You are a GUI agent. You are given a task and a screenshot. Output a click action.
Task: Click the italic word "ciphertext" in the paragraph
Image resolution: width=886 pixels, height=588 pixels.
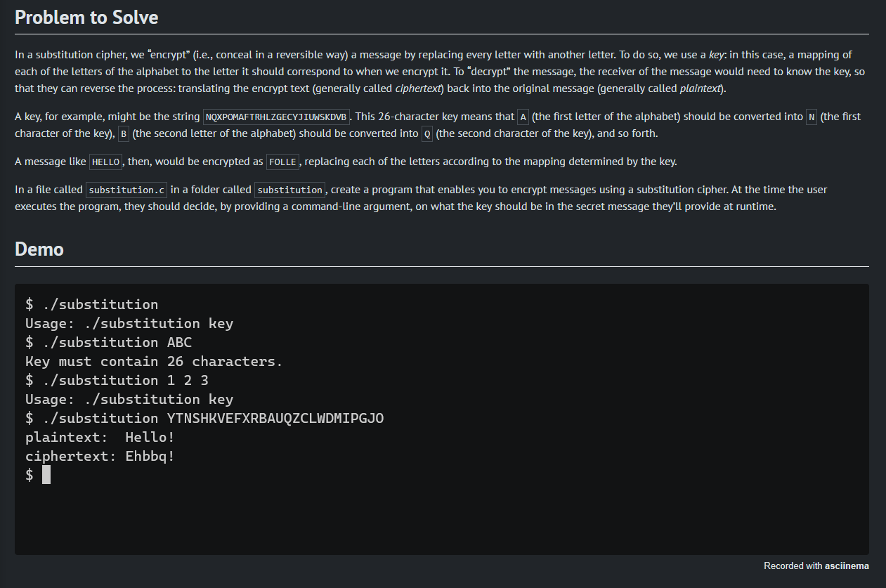(417, 89)
